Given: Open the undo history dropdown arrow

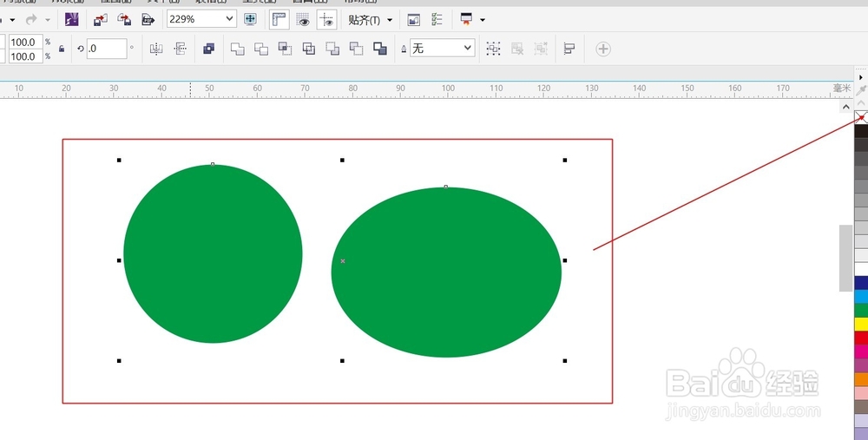Looking at the screenshot, I should (12, 20).
